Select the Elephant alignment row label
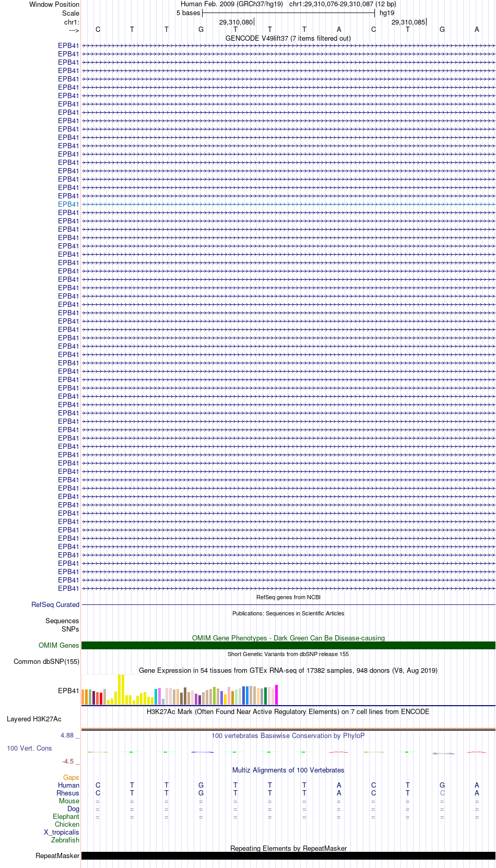This screenshot has width=496, height=868. coord(66,816)
